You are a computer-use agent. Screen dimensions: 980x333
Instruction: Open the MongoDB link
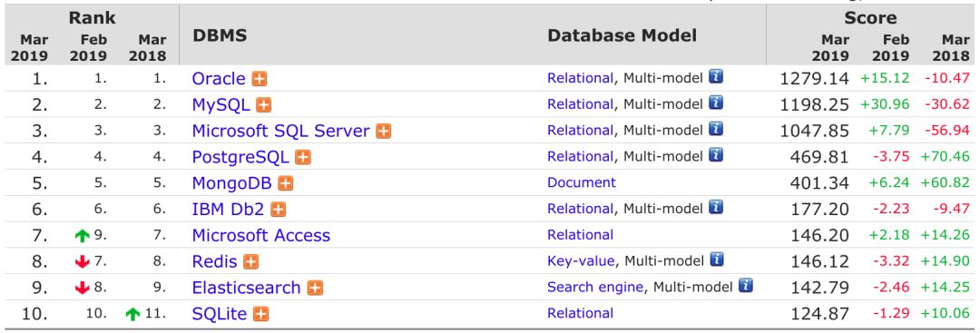pyautogui.click(x=232, y=183)
